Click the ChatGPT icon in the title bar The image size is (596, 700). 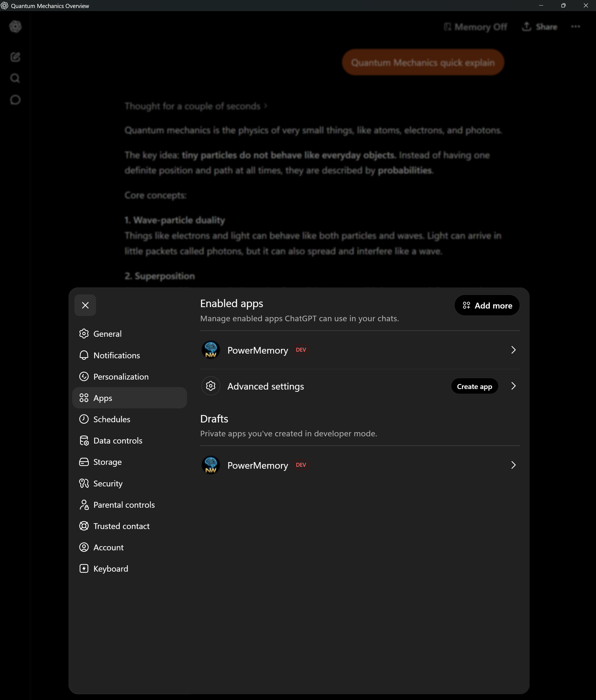point(4,6)
